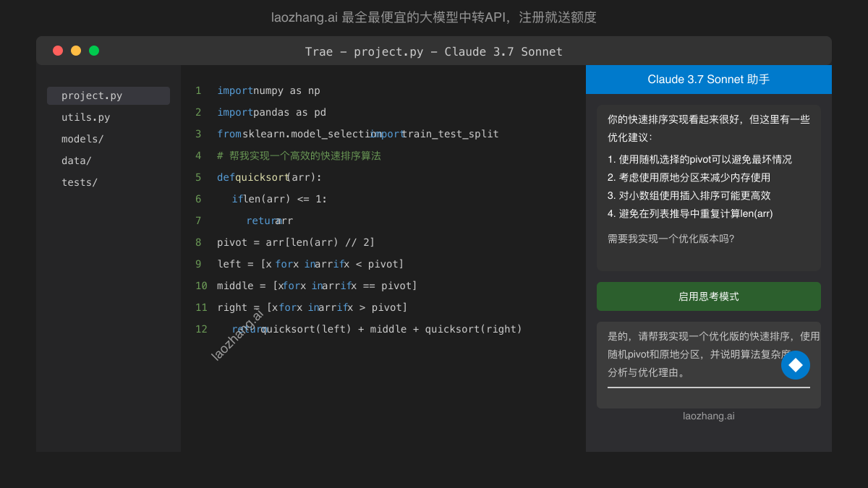The width and height of the screenshot is (868, 488).
Task: Click suggestion 2 about in-place partitioning
Action: pos(689,177)
